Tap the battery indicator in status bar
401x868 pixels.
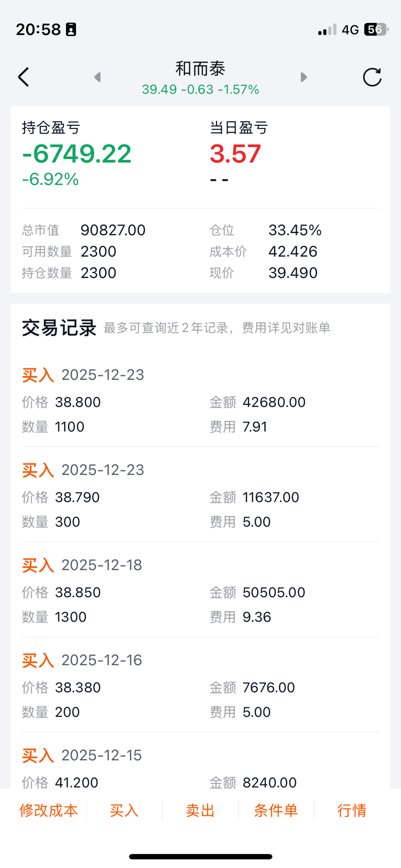[x=375, y=30]
